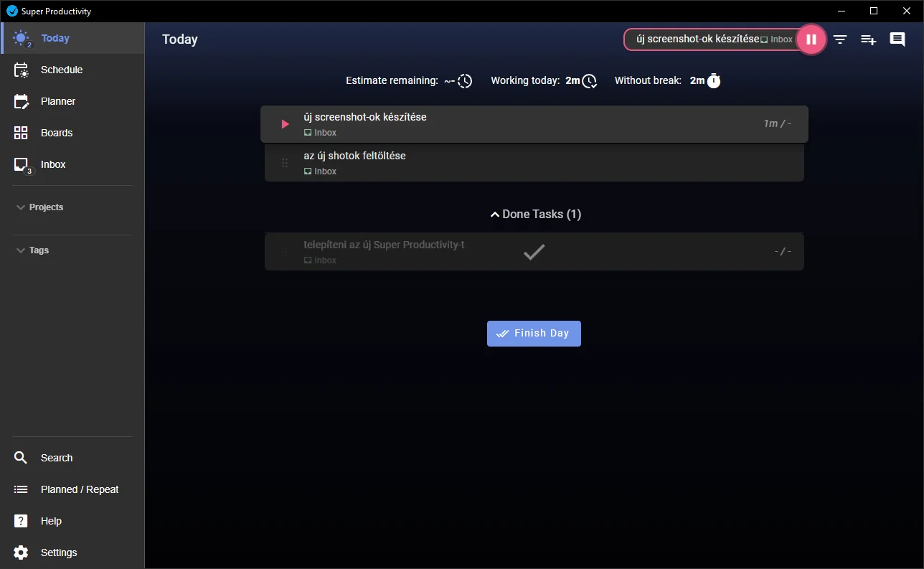Click Inbox tag under az új shotok feltöltése

pos(320,171)
